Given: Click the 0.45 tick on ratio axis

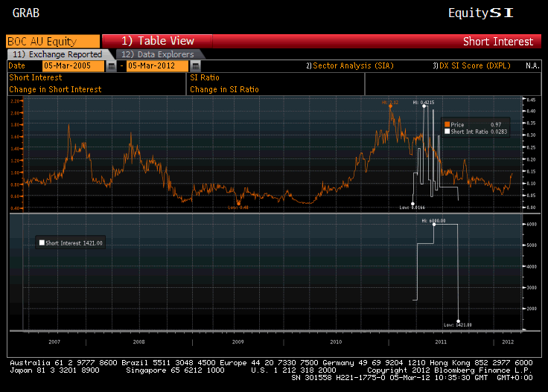Looking at the screenshot, I should coord(531,100).
